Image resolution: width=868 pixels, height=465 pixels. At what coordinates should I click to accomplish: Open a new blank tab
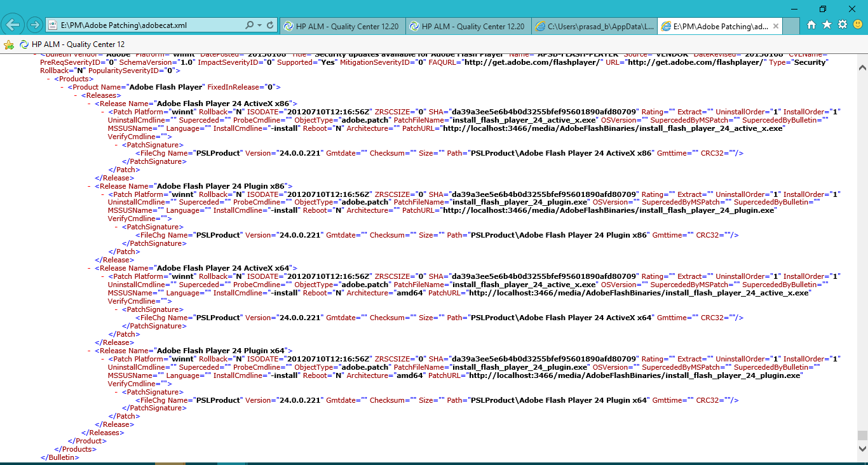791,26
